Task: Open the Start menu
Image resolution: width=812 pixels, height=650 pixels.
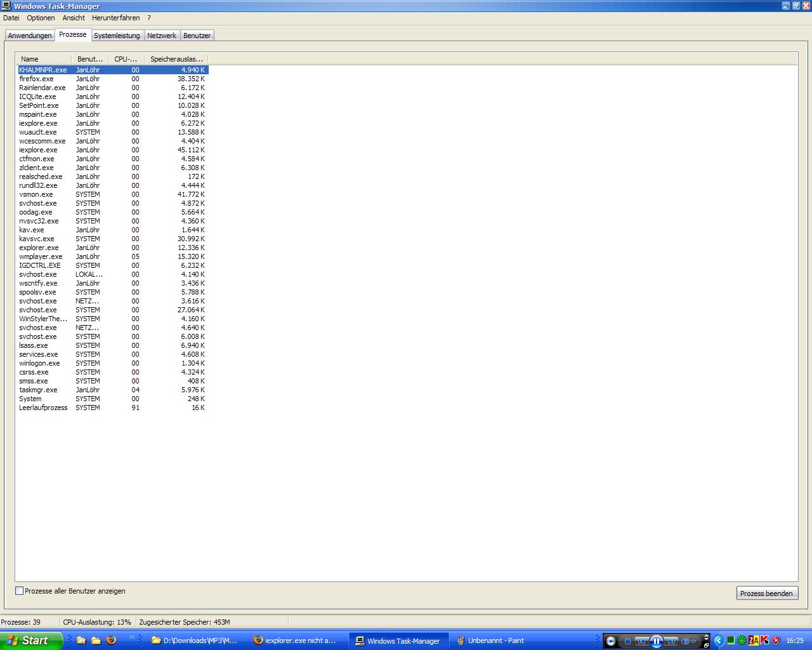Action: [x=31, y=640]
